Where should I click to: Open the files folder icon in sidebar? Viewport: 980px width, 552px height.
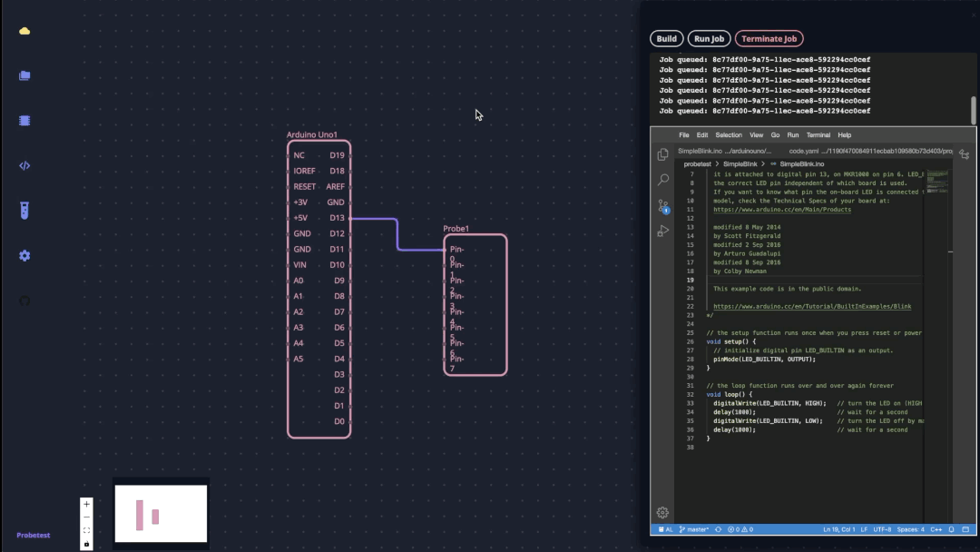(x=24, y=76)
